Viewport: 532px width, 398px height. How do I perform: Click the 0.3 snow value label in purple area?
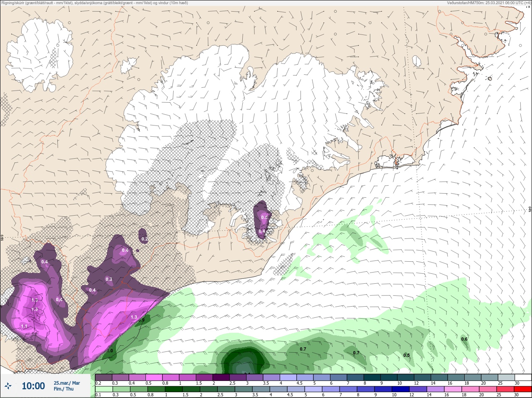(109, 279)
